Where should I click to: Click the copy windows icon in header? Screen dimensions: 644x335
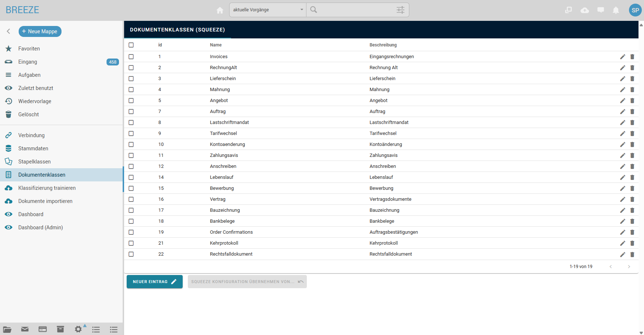pyautogui.click(x=569, y=10)
